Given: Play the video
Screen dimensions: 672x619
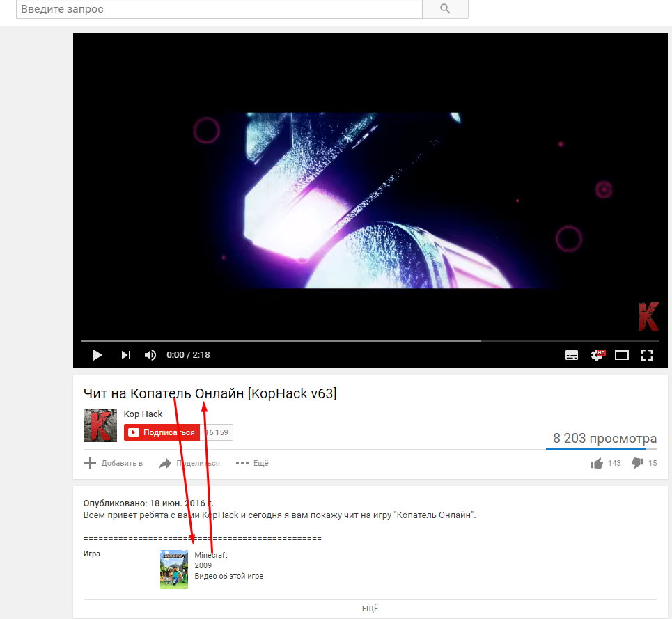Looking at the screenshot, I should point(97,355).
